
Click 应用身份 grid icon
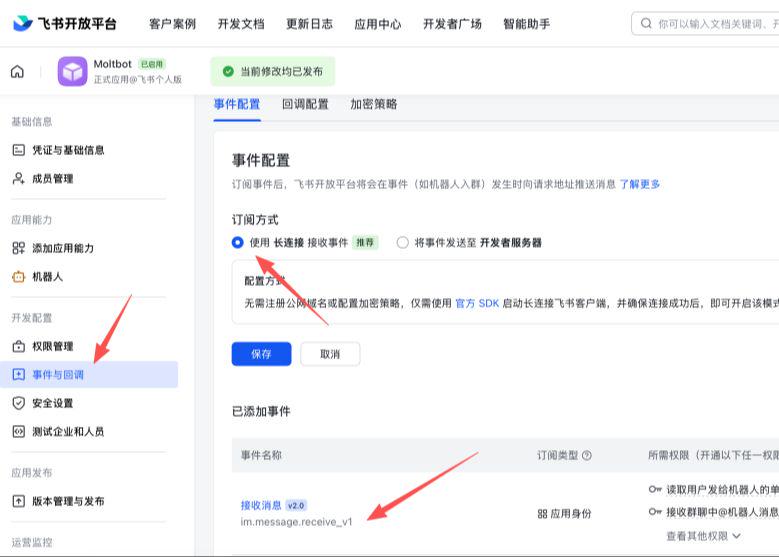[542, 514]
